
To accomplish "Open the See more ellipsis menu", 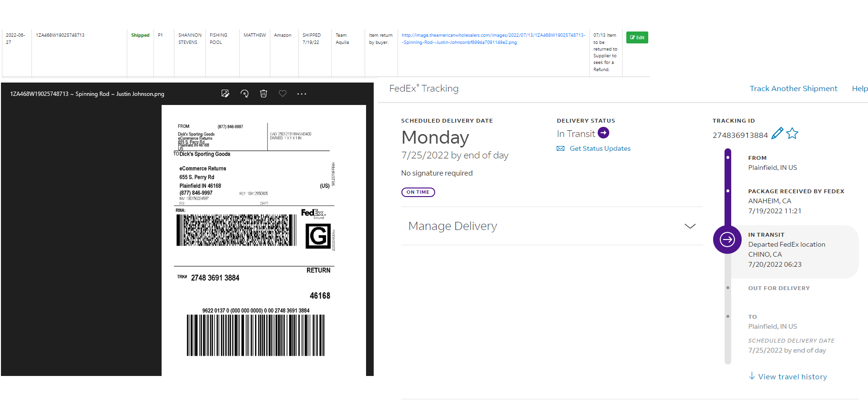I will (302, 94).
